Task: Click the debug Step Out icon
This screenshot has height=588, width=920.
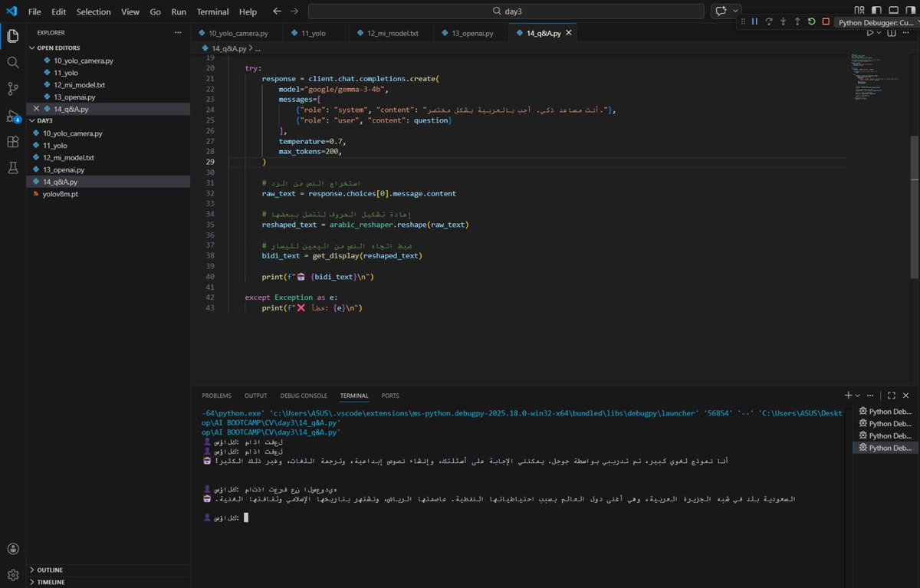Action: point(797,21)
